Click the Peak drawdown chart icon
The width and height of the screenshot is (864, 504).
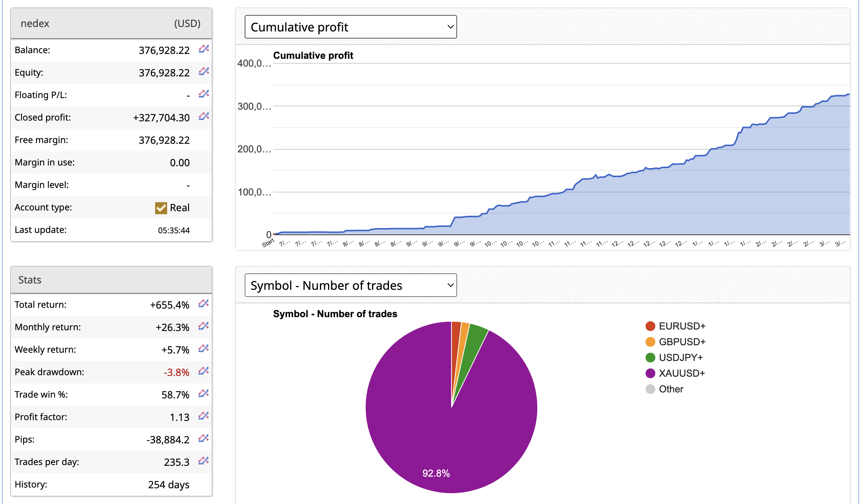pyautogui.click(x=203, y=371)
